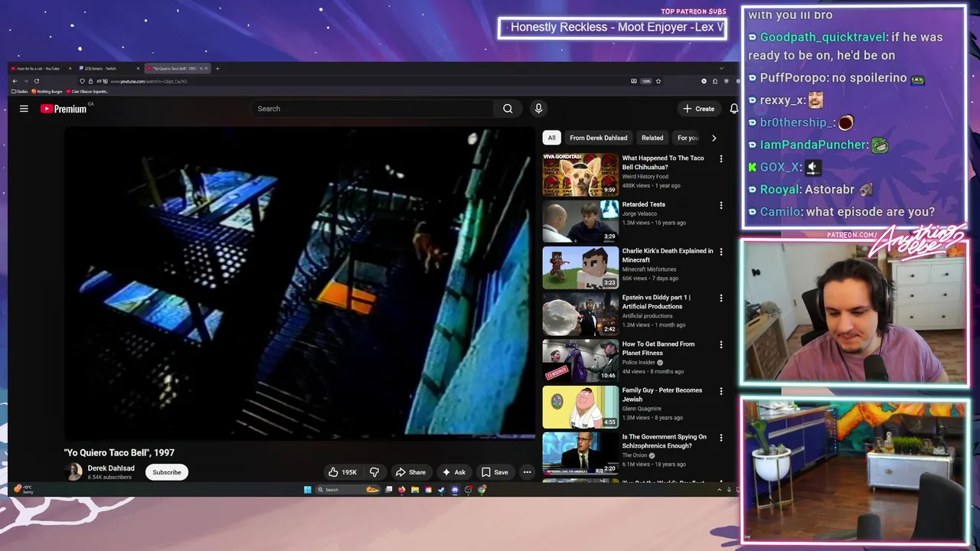The image size is (980, 551).
Task: Open Firefox from the taskbar
Action: tap(401, 490)
